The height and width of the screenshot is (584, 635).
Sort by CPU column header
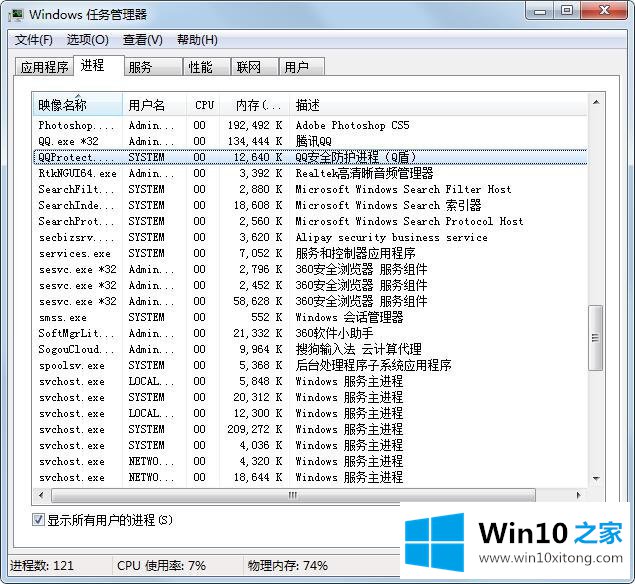pyautogui.click(x=203, y=105)
